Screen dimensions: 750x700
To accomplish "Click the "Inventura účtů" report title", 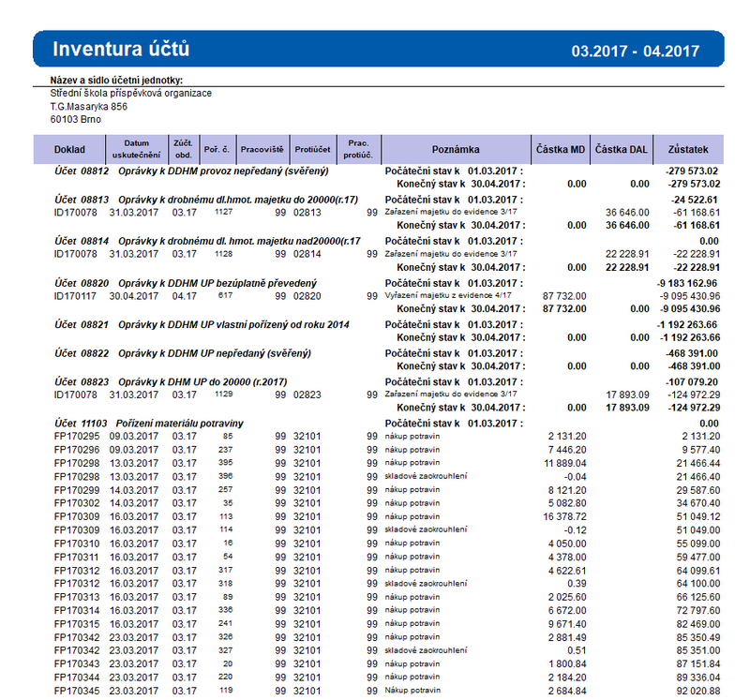I will tap(121, 50).
